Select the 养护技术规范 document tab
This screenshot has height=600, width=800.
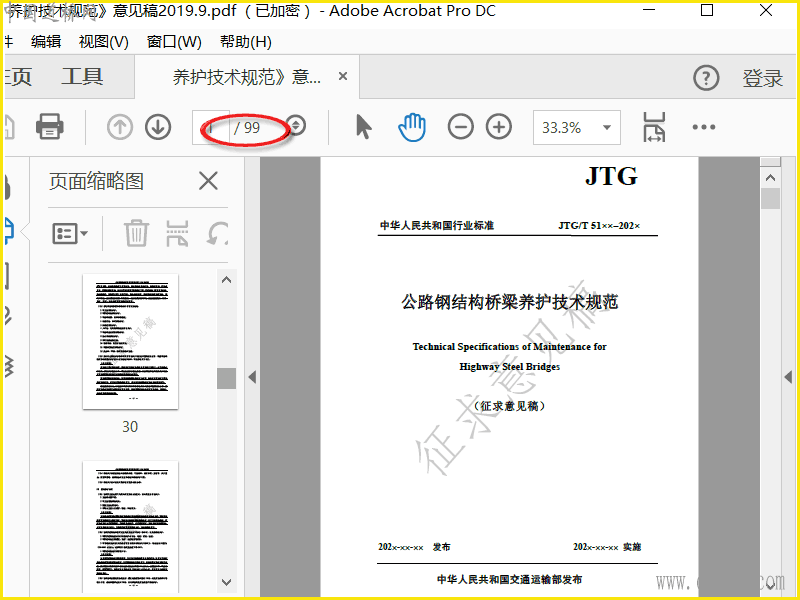247,77
